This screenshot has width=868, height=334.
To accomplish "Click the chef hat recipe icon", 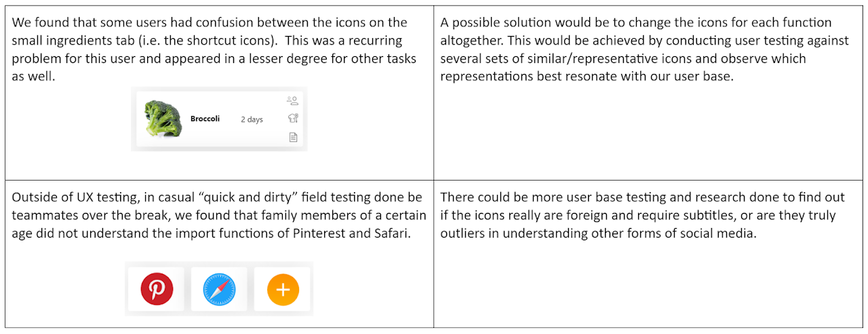I will (x=293, y=118).
